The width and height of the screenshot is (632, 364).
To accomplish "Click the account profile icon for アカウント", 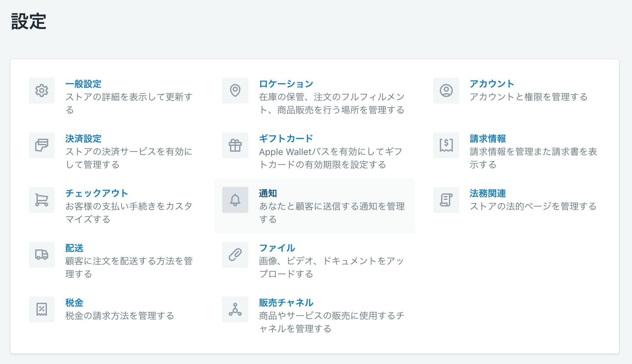I will coord(446,91).
